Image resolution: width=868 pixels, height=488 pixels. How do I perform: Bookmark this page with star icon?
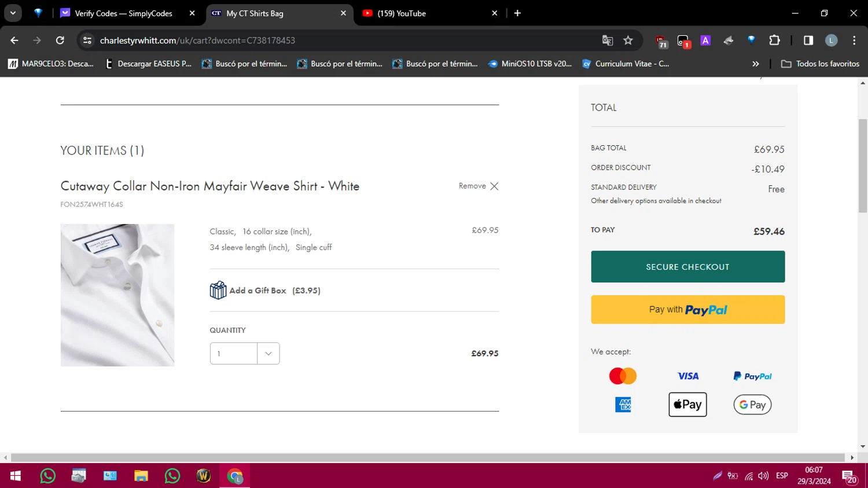628,41
